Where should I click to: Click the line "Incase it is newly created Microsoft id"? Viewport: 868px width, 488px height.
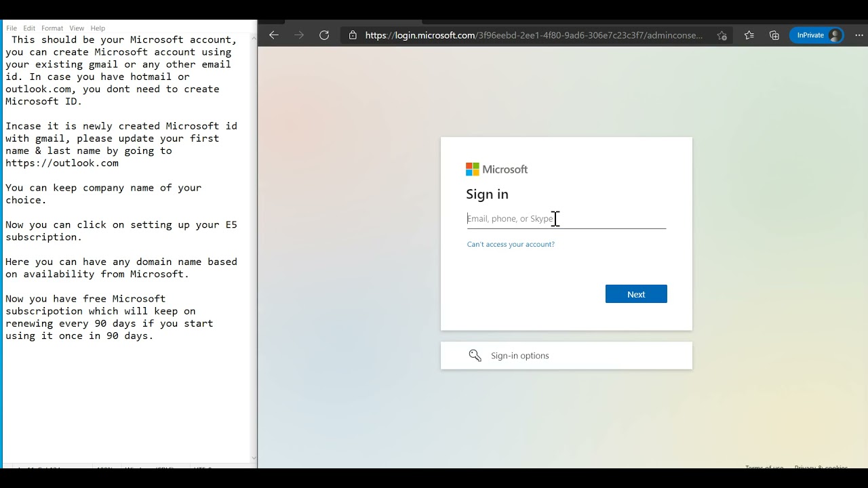point(121,126)
